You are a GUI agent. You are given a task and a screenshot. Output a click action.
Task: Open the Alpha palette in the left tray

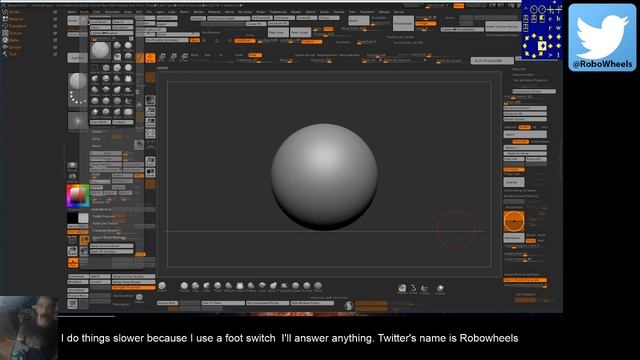tap(14, 40)
